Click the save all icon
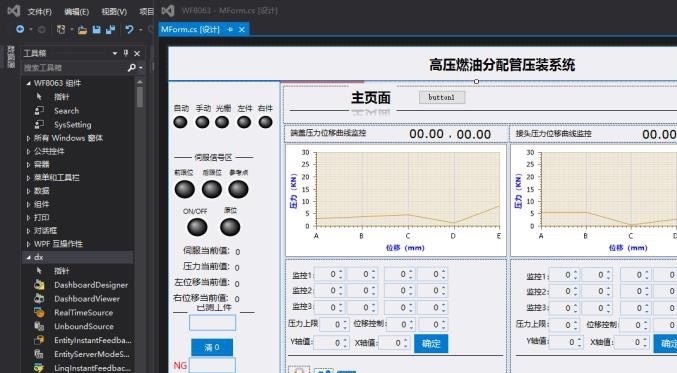The height and width of the screenshot is (373, 677). [111, 29]
